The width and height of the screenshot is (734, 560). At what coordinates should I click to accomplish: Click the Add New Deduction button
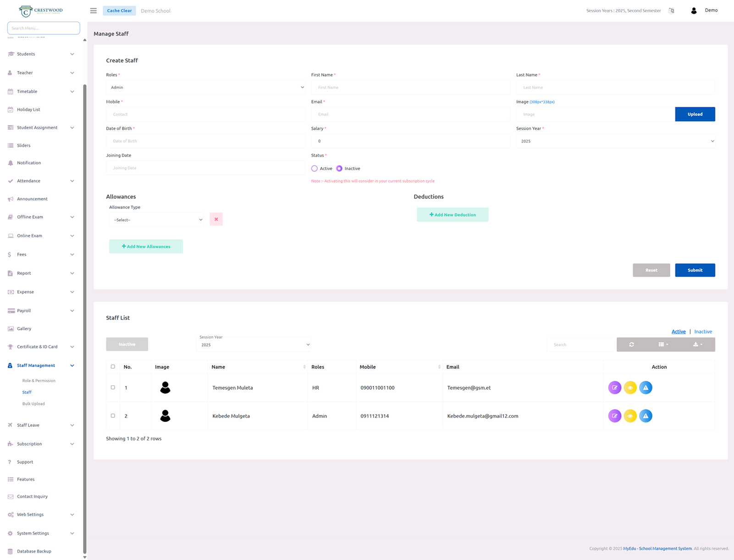[x=452, y=215]
